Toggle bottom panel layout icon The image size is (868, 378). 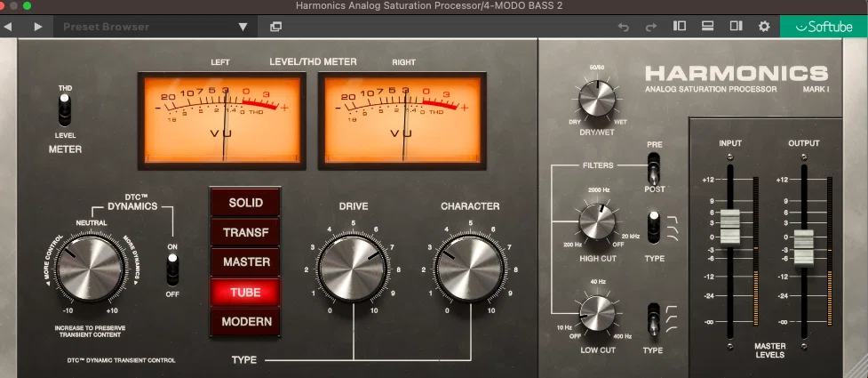pyautogui.click(x=707, y=26)
